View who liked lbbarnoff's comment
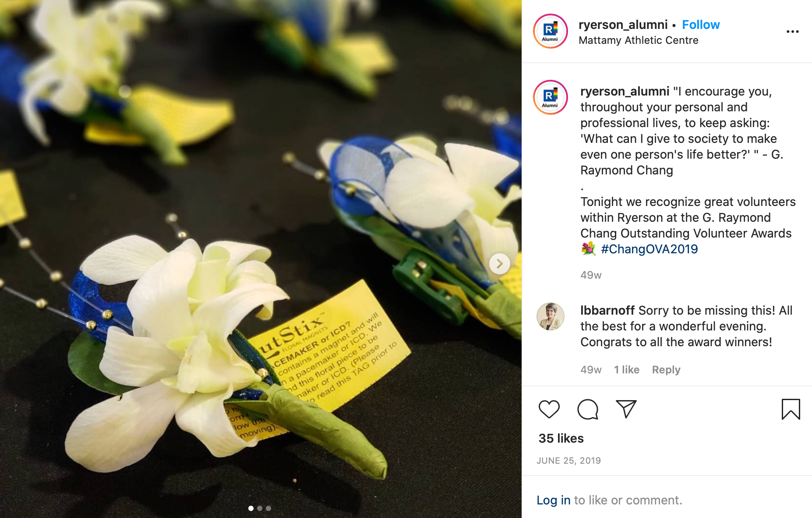Screen dimensions: 812x518 pos(626,369)
